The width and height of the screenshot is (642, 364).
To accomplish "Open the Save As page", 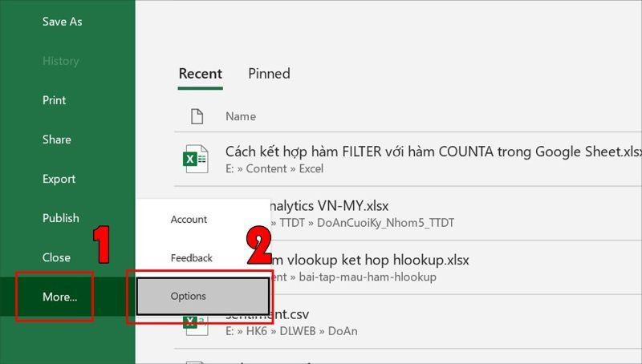I will click(63, 22).
